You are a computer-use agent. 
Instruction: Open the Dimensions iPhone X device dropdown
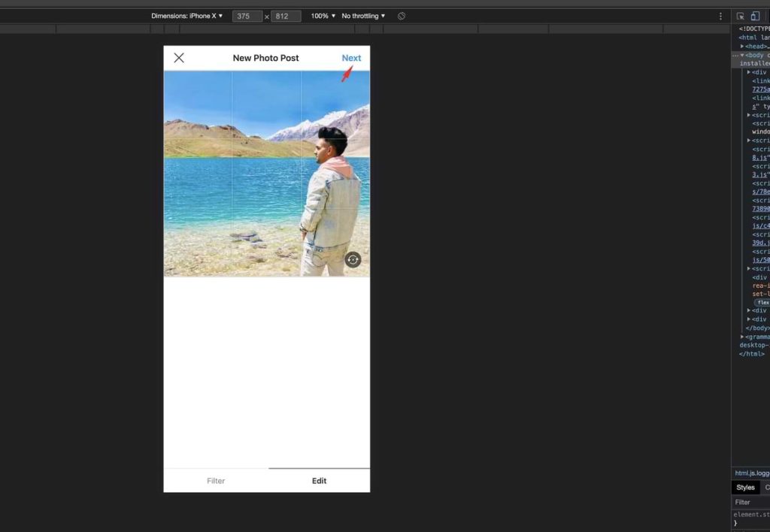(188, 15)
